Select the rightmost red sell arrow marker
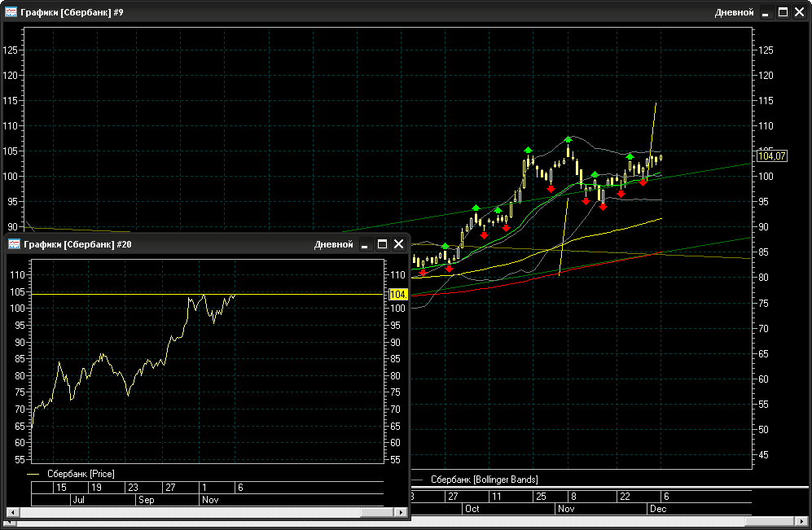 click(x=643, y=182)
